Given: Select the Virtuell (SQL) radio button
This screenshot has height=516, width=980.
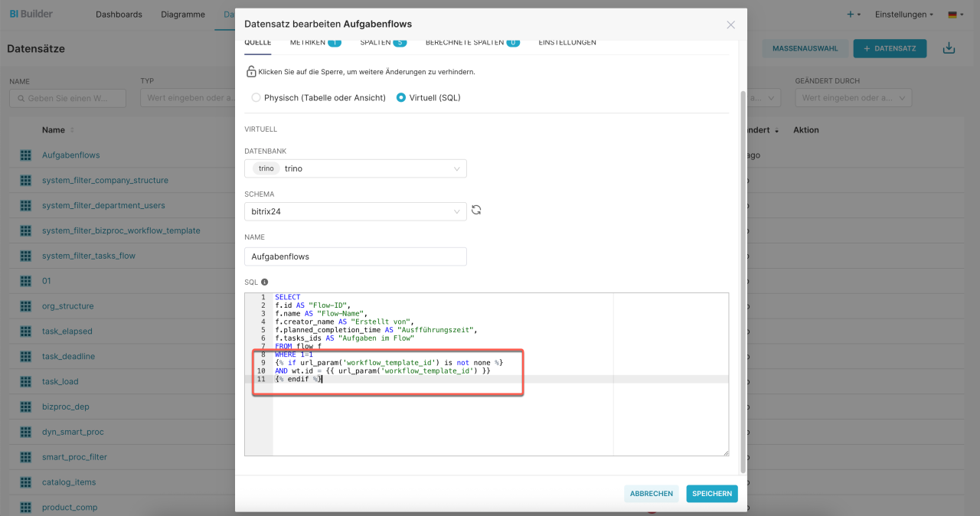Looking at the screenshot, I should (x=401, y=98).
